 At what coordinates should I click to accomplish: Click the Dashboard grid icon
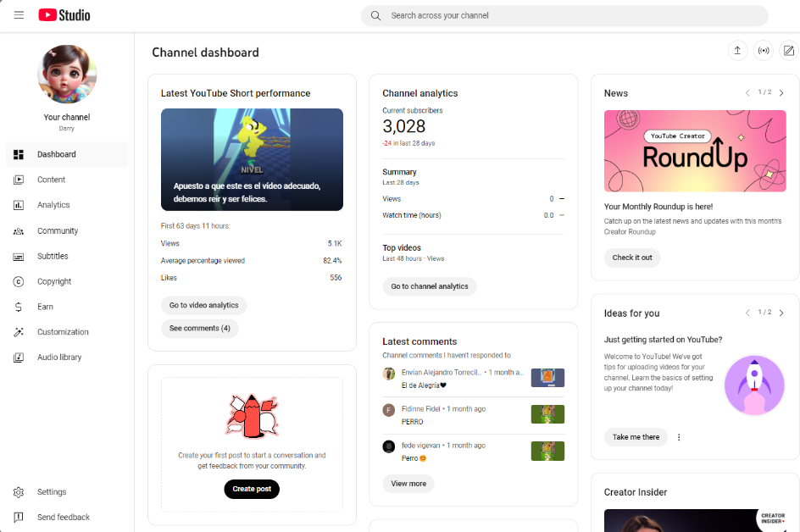[19, 154]
